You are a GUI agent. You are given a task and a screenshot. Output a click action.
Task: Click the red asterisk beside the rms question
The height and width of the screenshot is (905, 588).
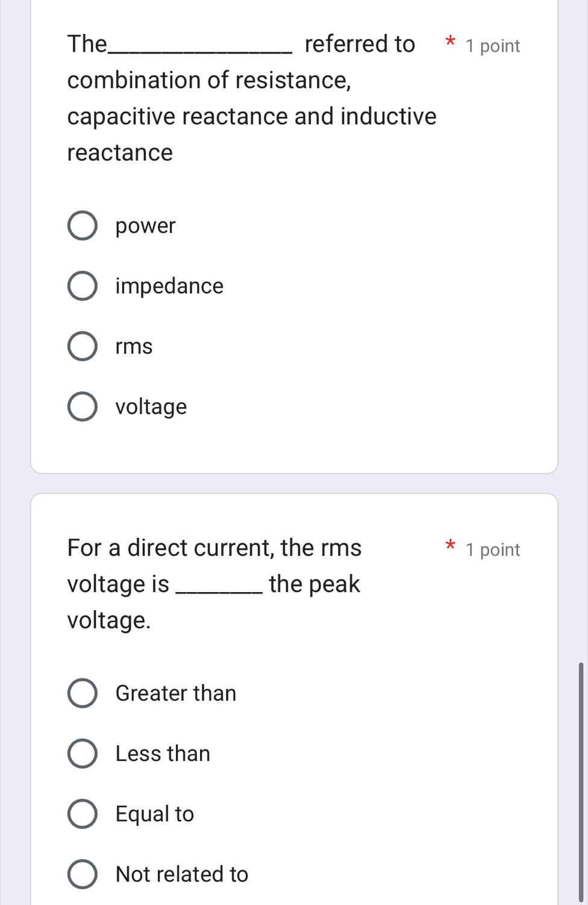tap(449, 546)
